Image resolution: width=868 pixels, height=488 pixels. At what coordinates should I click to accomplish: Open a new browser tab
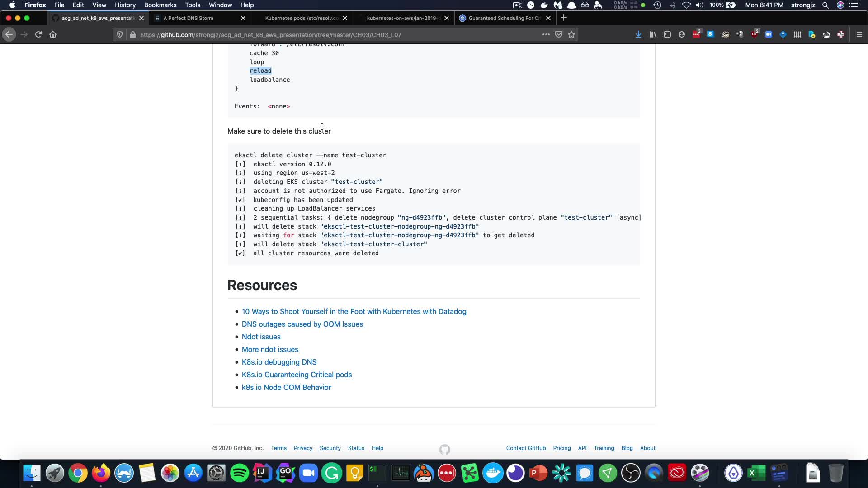564,18
